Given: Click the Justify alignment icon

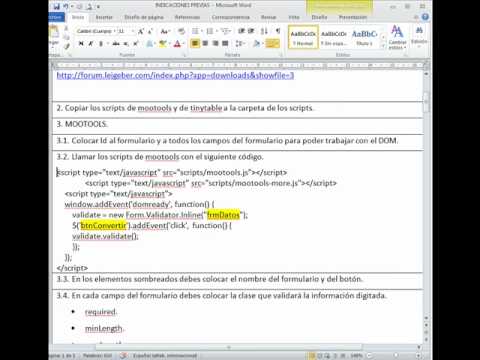Looking at the screenshot, I should coord(225,43).
